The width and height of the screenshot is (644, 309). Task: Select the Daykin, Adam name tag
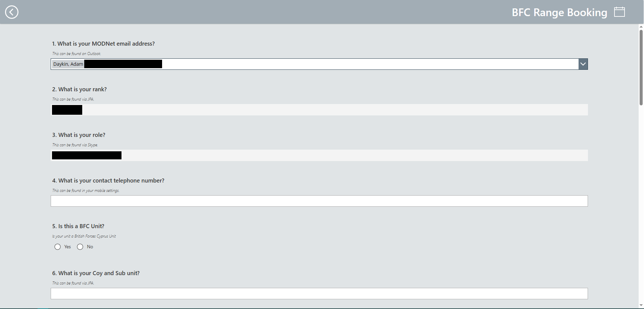coord(68,64)
